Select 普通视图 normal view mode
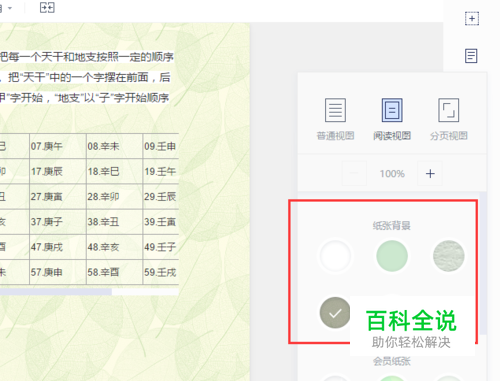Viewport: 500px width, 381px height. pos(335,119)
